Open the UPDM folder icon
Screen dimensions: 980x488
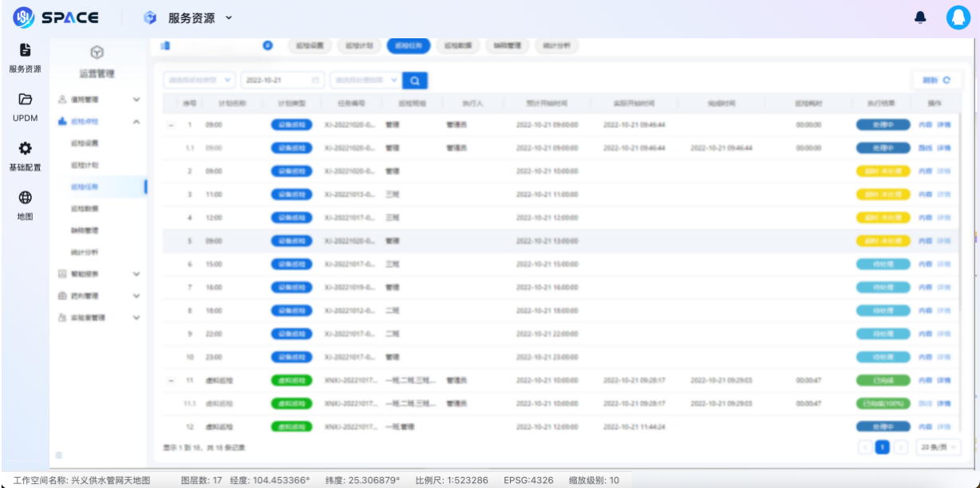tap(25, 106)
